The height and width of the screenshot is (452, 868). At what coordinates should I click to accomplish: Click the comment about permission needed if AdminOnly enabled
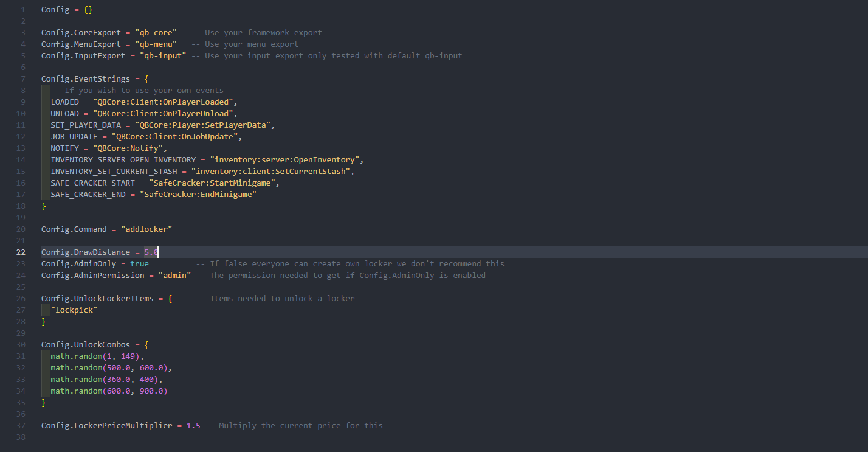[x=340, y=276]
